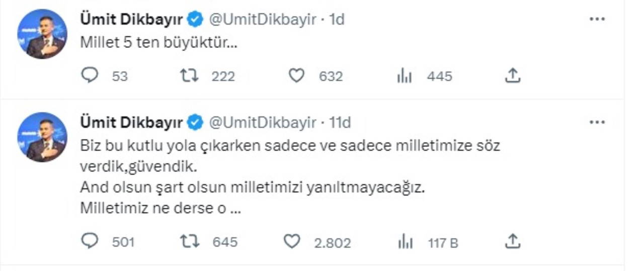
Task: Open profile picture on the second tweet
Action: click(42, 137)
